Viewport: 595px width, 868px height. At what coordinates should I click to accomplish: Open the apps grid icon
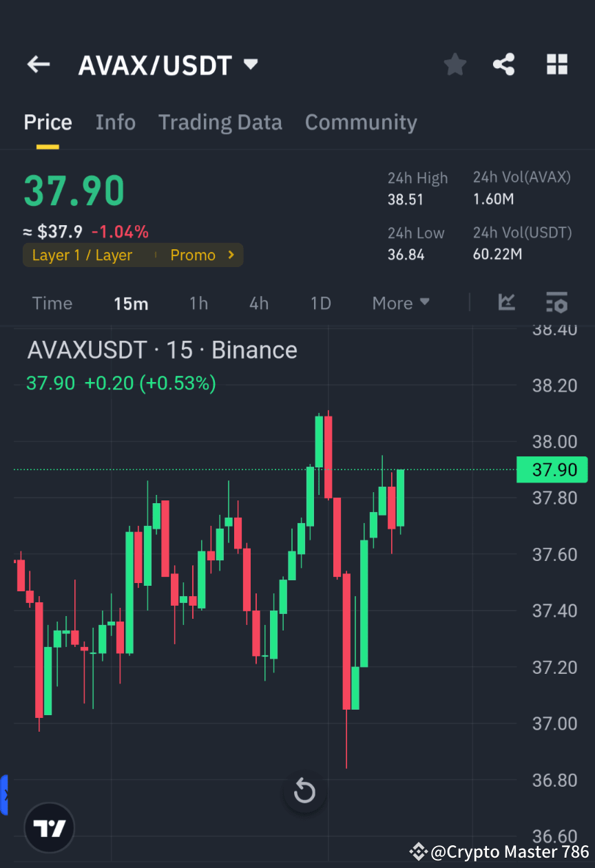coord(556,64)
